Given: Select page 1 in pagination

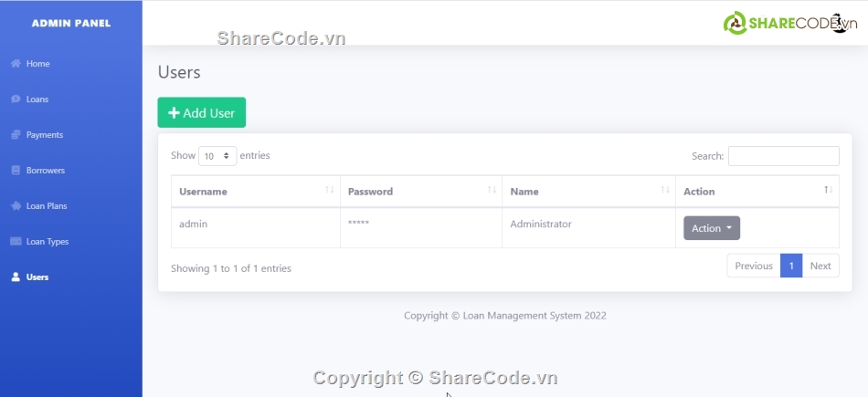Looking at the screenshot, I should point(790,266).
